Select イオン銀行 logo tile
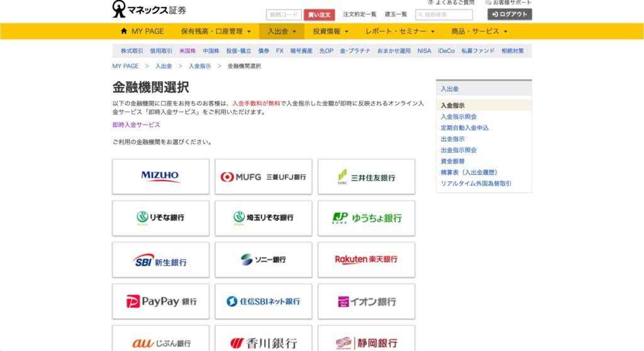Image resolution: width=644 pixels, height=351 pixels. [366, 301]
